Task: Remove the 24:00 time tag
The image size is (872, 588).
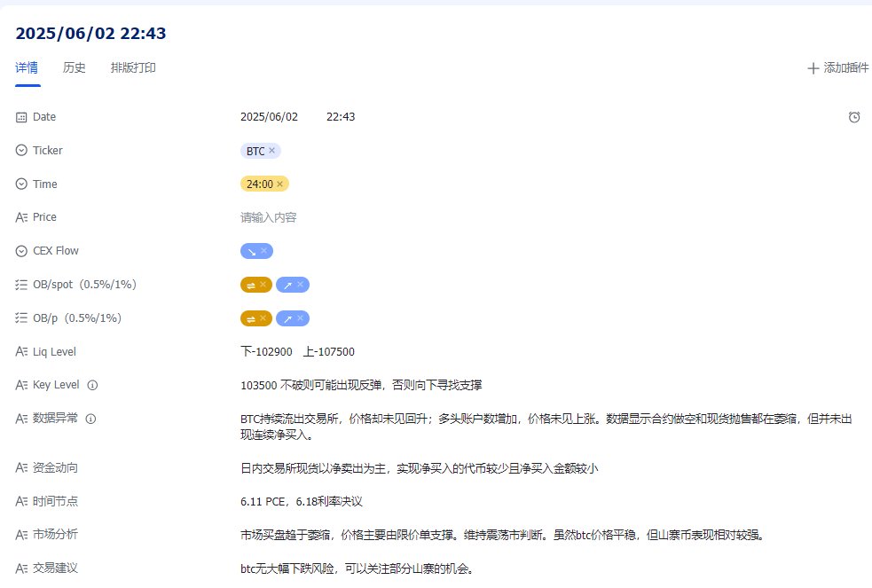Action: click(x=279, y=184)
